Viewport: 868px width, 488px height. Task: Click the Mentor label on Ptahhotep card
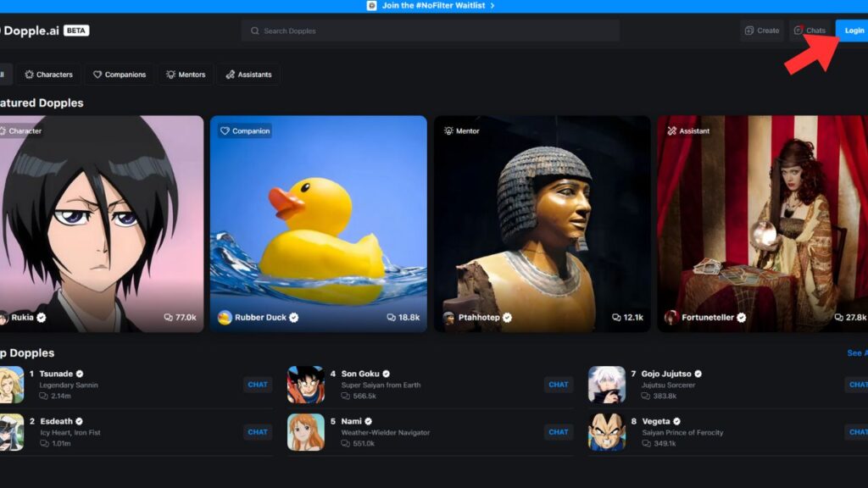coord(462,131)
